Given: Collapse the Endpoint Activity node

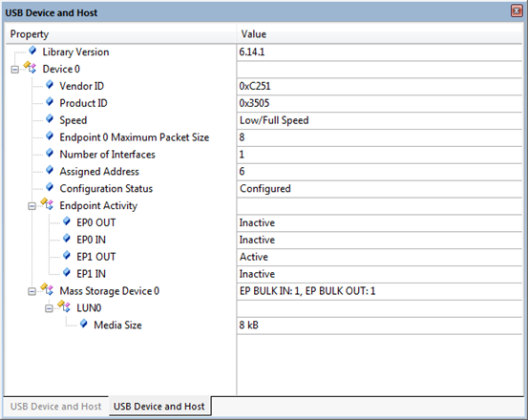Looking at the screenshot, I should click(x=32, y=206).
